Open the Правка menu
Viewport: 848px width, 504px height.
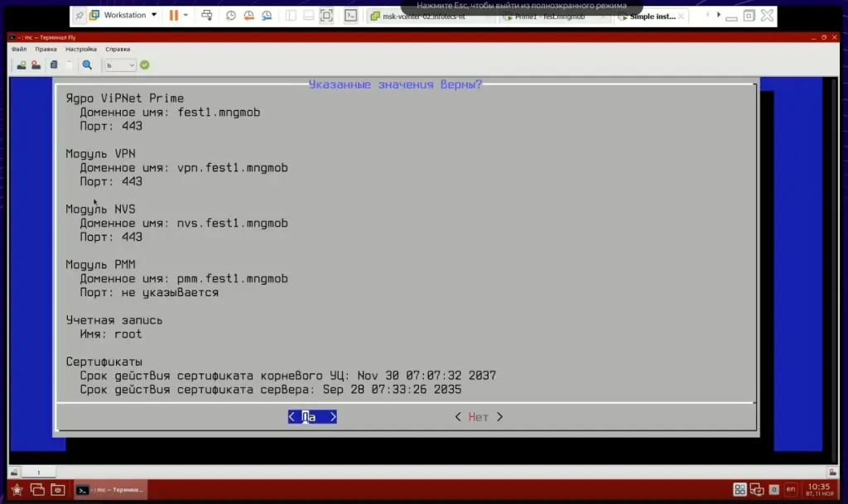pyautogui.click(x=46, y=49)
